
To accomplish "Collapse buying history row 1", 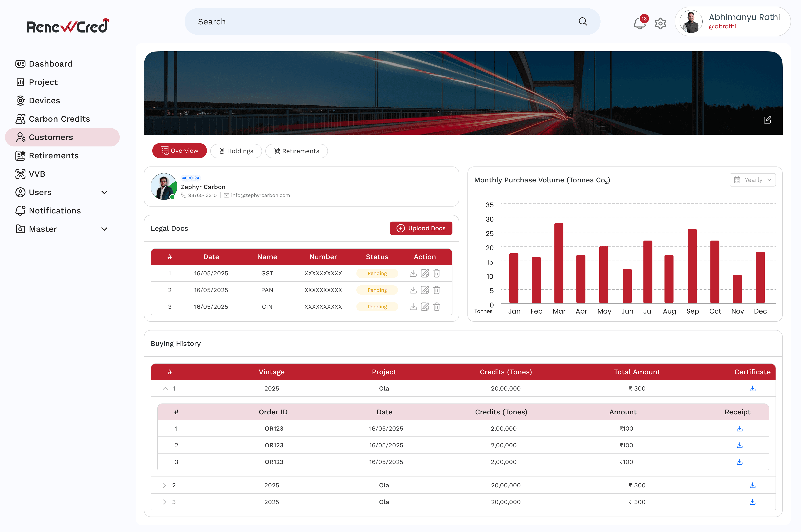I will pos(165,388).
